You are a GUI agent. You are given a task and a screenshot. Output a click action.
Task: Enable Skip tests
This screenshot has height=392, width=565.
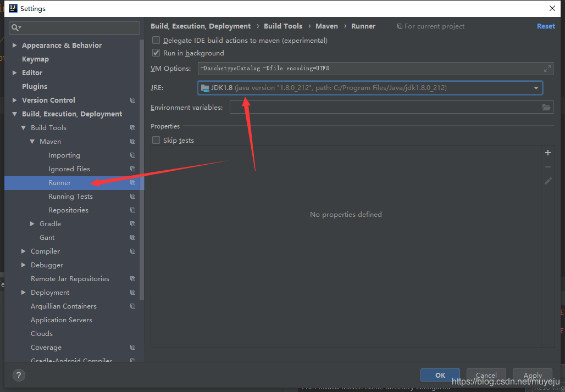[156, 140]
